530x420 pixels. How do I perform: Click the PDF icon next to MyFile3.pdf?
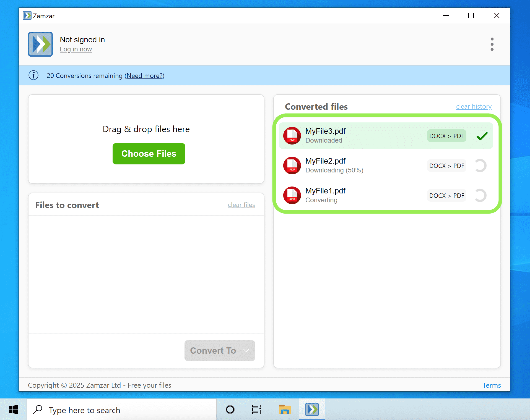click(x=292, y=136)
